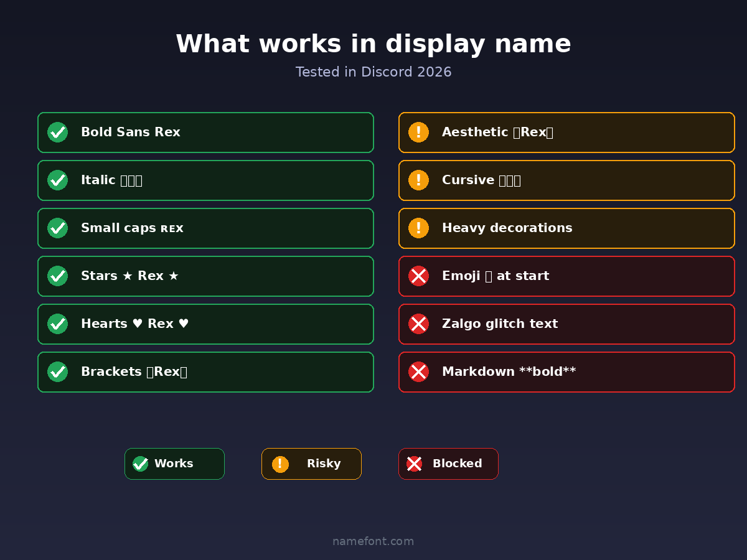Click the Brackets Rex row label
The width and height of the screenshot is (747, 560).
pyautogui.click(x=134, y=372)
